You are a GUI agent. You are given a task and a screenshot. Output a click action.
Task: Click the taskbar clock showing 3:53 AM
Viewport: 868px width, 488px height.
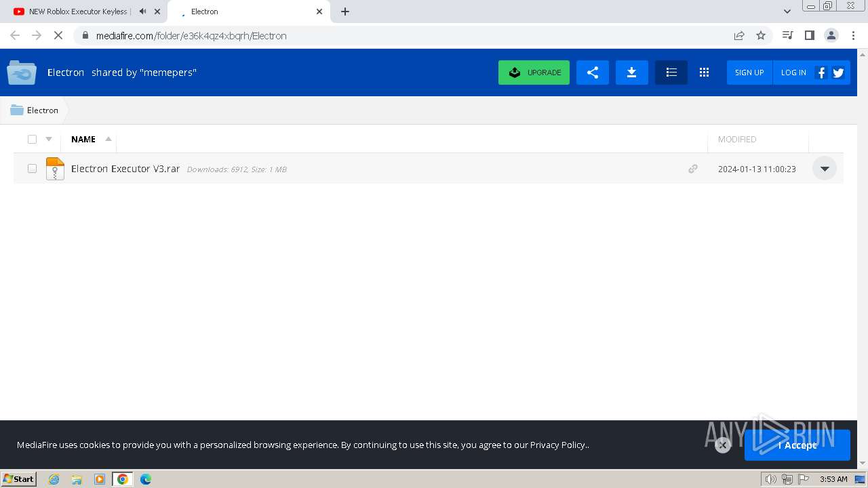[x=833, y=479]
